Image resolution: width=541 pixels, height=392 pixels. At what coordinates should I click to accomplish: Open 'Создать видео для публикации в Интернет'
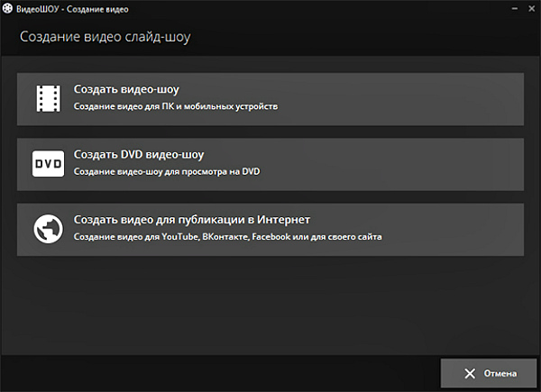[191, 220]
